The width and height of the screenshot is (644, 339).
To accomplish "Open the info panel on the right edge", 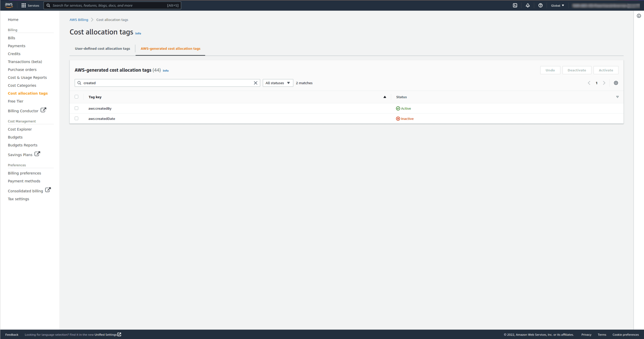I will pyautogui.click(x=639, y=16).
